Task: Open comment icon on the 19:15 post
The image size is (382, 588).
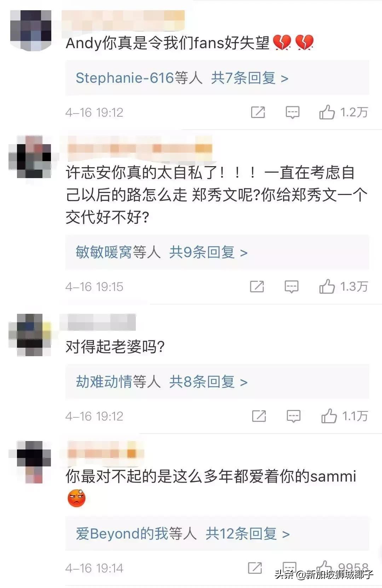Action: coord(291,287)
